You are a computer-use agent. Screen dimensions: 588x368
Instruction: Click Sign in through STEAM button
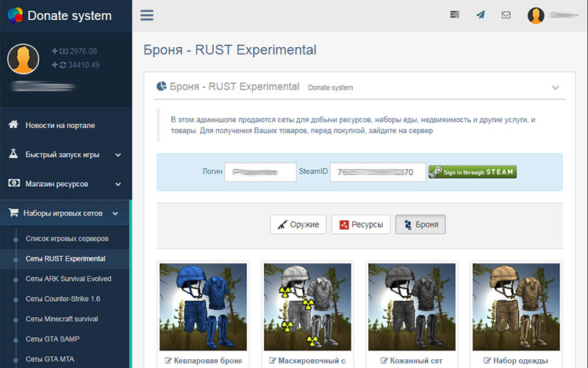(473, 172)
